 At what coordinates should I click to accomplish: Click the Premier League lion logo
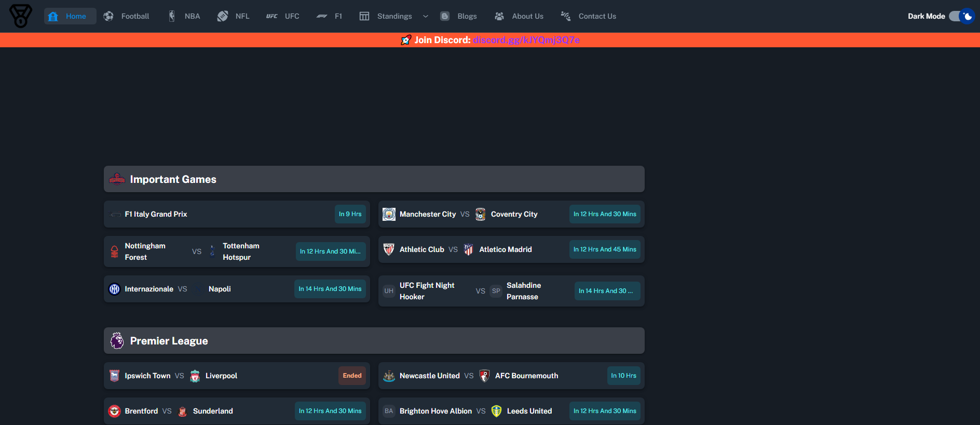(x=117, y=341)
